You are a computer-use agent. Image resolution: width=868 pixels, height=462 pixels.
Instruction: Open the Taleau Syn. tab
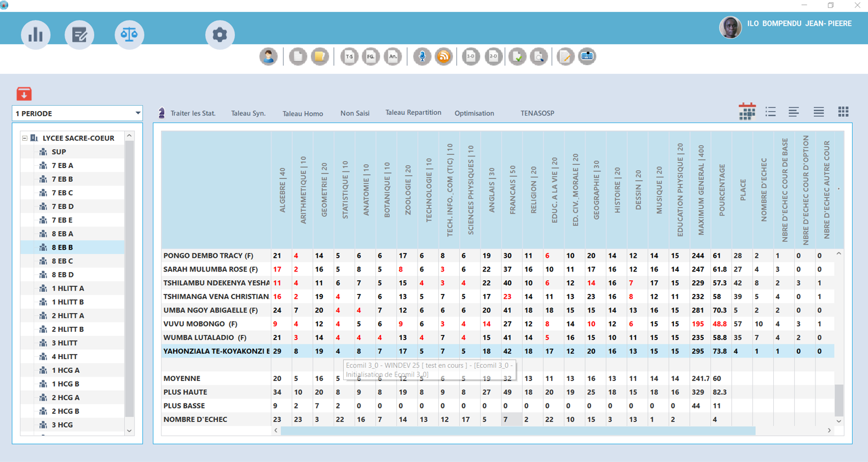[x=248, y=113]
